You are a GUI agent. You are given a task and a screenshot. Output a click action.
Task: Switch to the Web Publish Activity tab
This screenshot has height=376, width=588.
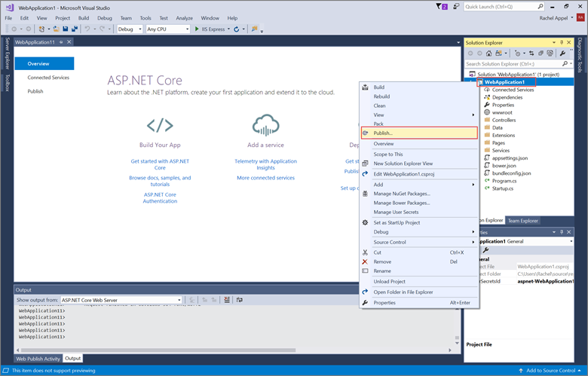(x=38, y=359)
